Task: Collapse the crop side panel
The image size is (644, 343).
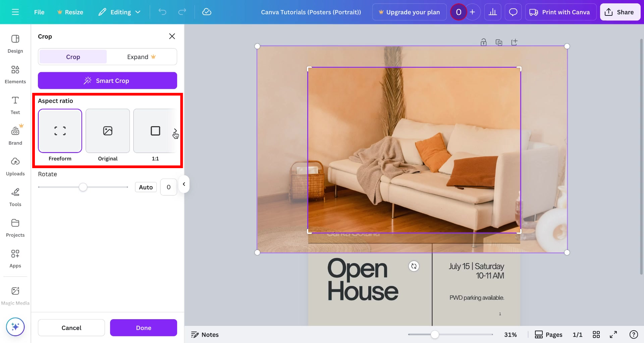Action: [184, 184]
